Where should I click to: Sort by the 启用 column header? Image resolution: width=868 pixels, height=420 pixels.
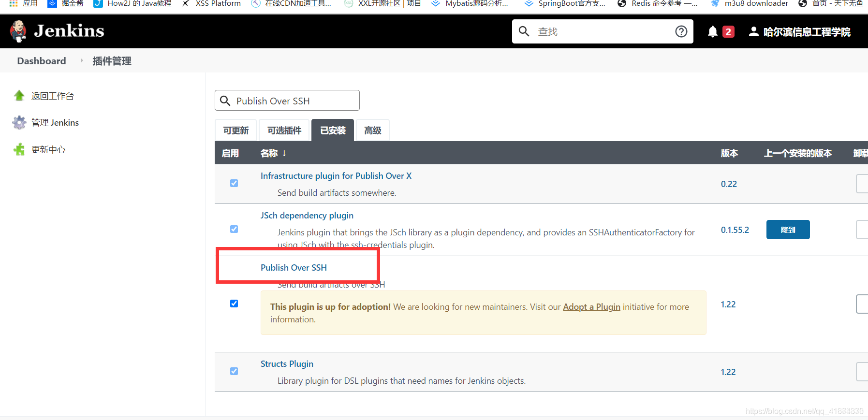(x=230, y=153)
